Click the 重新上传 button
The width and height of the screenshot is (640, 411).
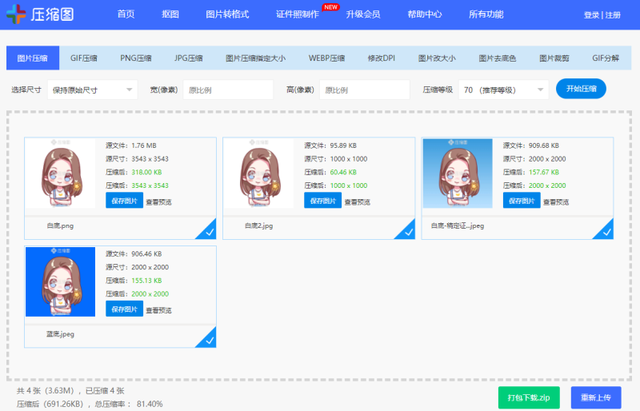pos(596,398)
